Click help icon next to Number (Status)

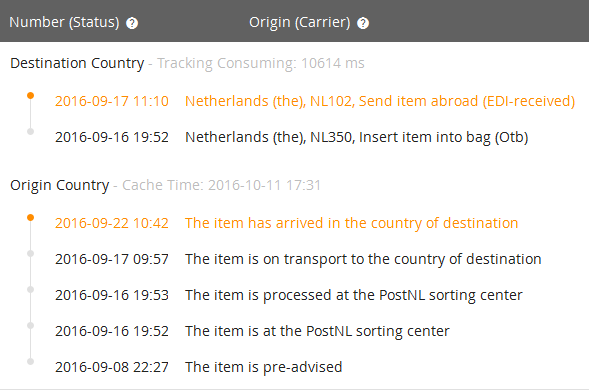(132, 23)
